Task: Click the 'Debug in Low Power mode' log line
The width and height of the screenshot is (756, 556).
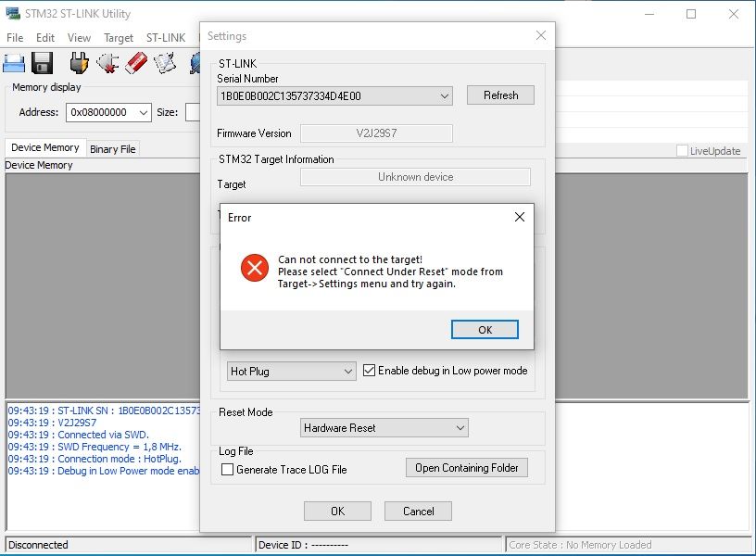Action: (x=104, y=471)
